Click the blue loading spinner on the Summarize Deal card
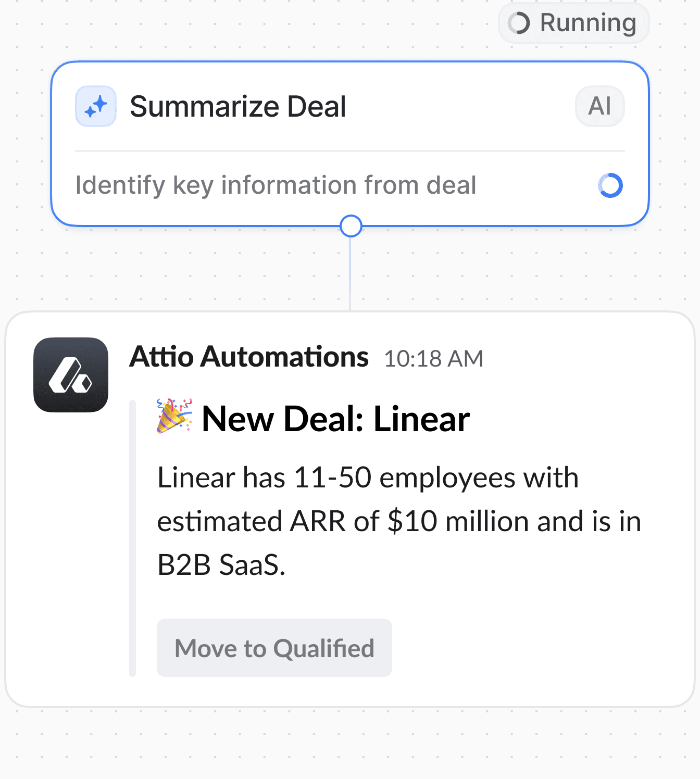The image size is (700, 779). [x=610, y=185]
